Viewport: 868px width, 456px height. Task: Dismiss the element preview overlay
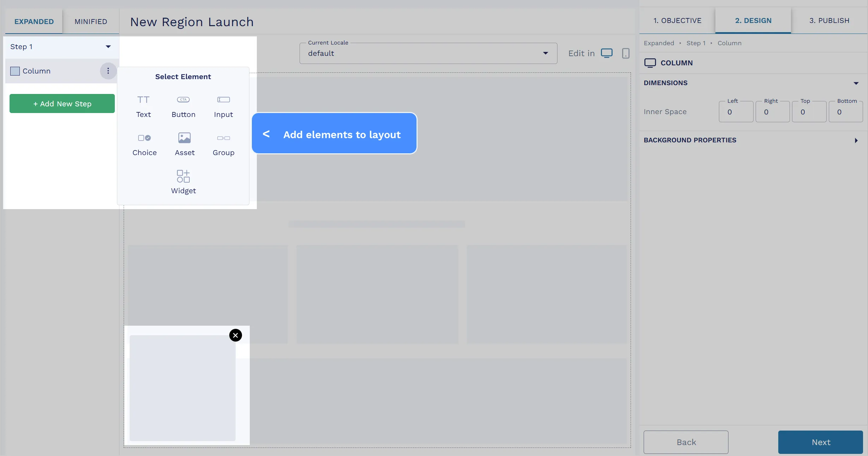[x=235, y=335]
